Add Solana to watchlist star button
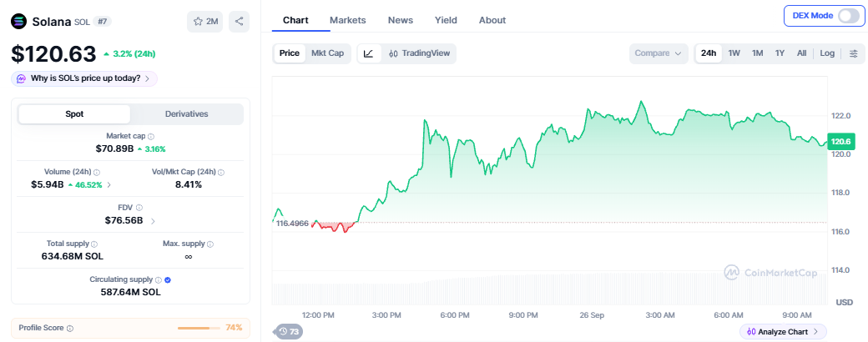 click(204, 22)
